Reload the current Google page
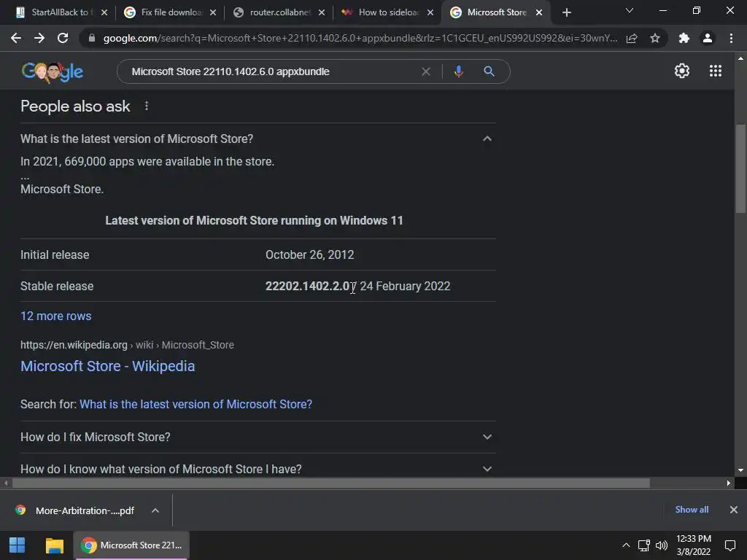The width and height of the screenshot is (747, 560). [x=63, y=38]
